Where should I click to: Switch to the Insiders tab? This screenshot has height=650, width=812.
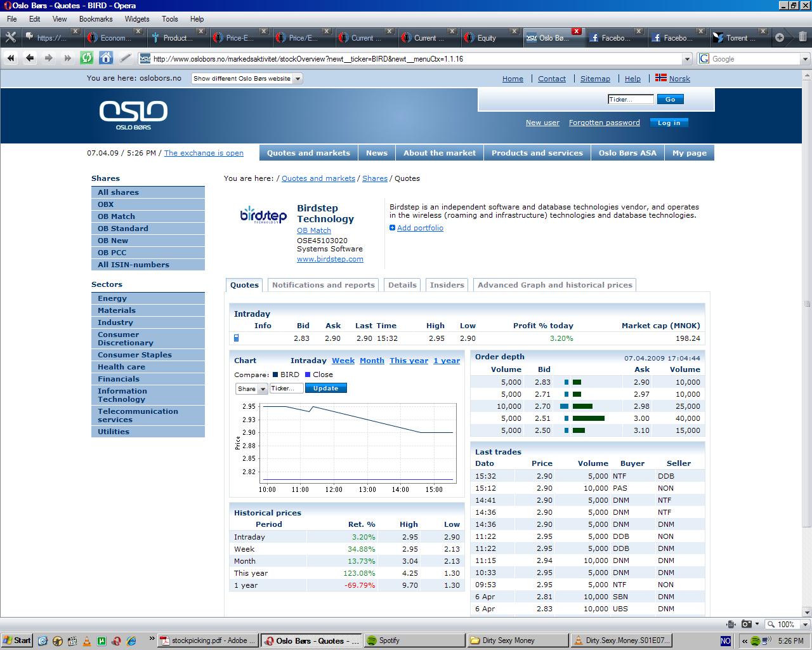point(447,285)
